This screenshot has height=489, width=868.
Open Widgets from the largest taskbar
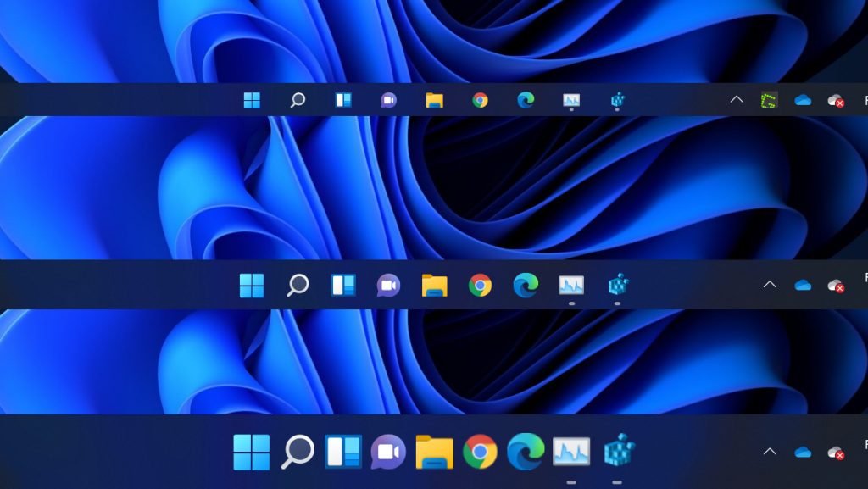[343, 452]
